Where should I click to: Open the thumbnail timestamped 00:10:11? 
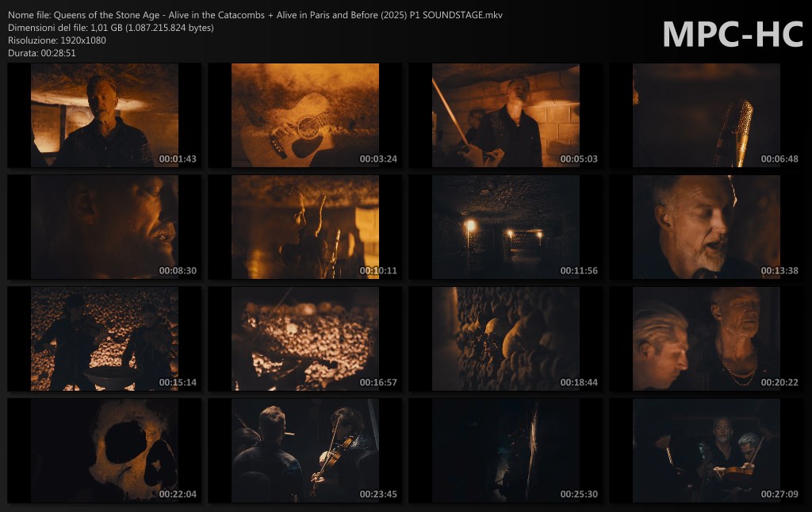(304, 227)
